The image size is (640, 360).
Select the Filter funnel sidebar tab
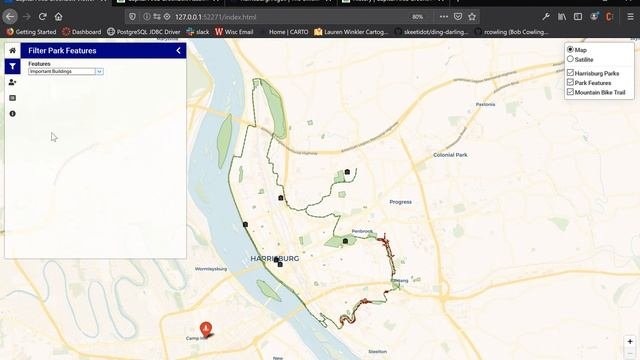coord(13,66)
